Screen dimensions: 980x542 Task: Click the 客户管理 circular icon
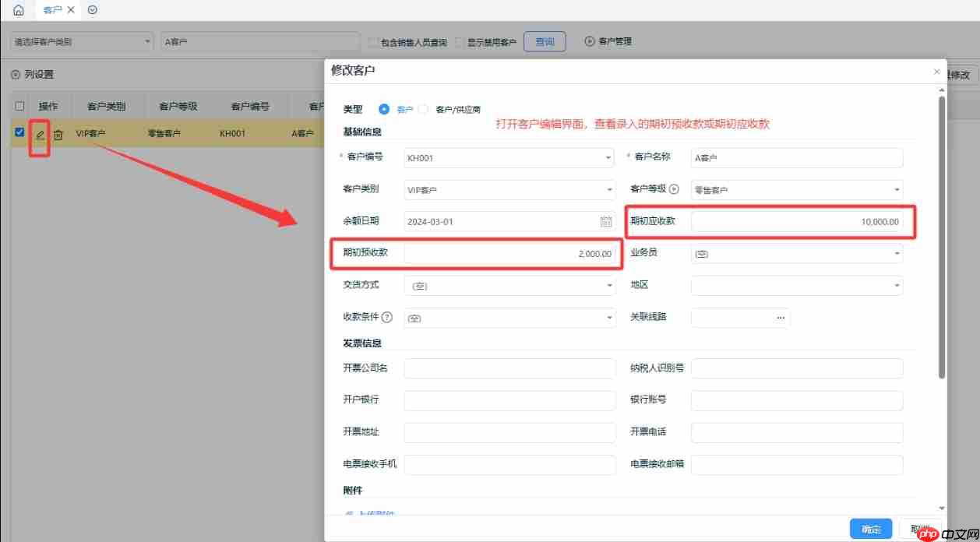590,41
